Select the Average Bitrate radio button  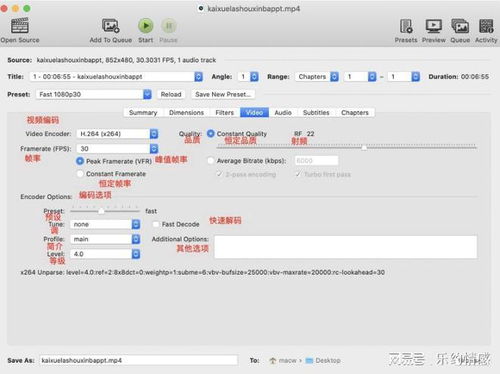[x=211, y=161]
